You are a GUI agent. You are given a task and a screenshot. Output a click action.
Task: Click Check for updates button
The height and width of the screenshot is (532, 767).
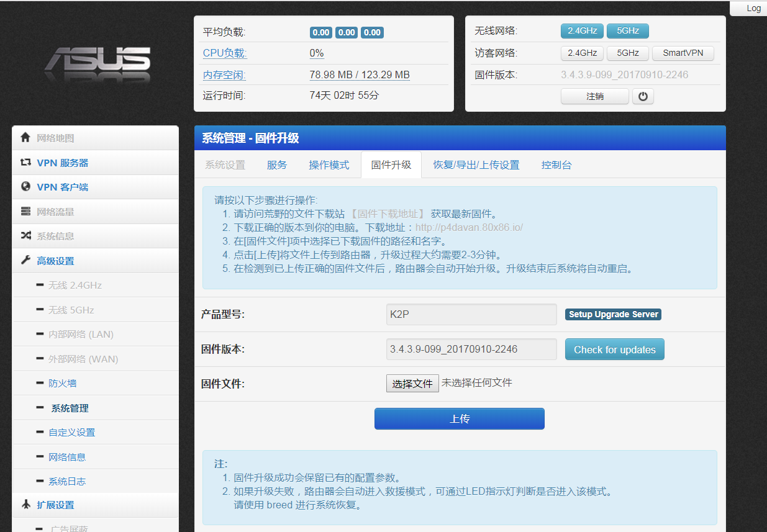pos(615,349)
